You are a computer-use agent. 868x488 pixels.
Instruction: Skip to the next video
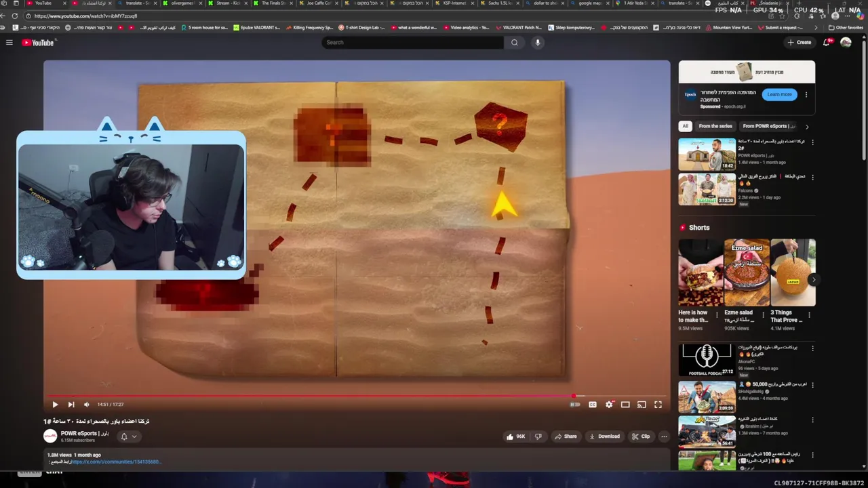coord(71,405)
